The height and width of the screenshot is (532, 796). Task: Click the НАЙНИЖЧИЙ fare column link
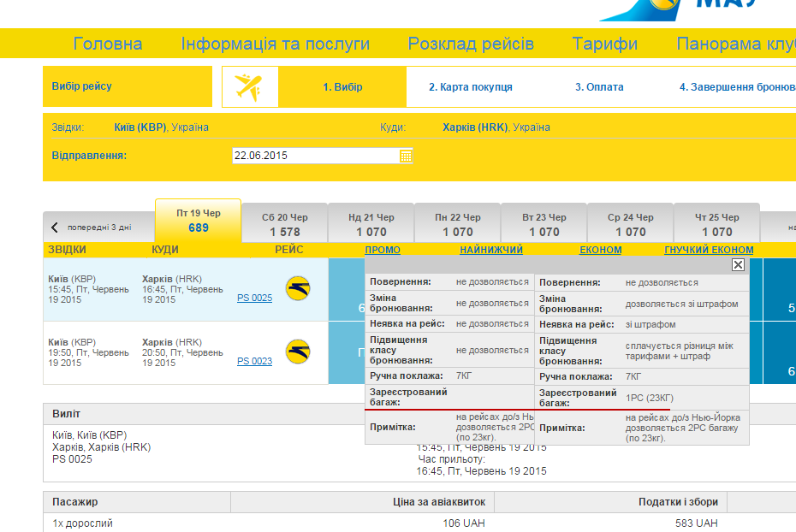(491, 250)
